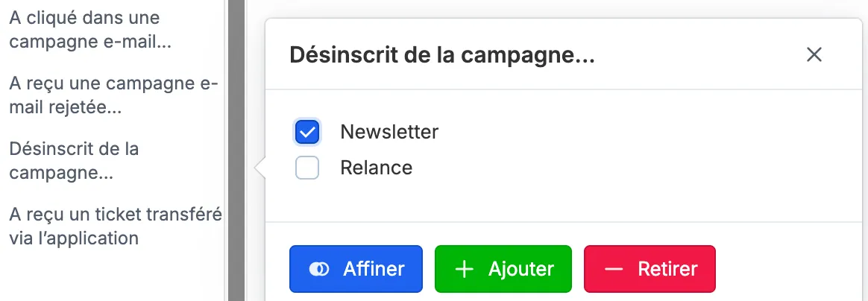Click the overlapping circles icon in Affiner
This screenshot has width=868, height=301.
[319, 269]
